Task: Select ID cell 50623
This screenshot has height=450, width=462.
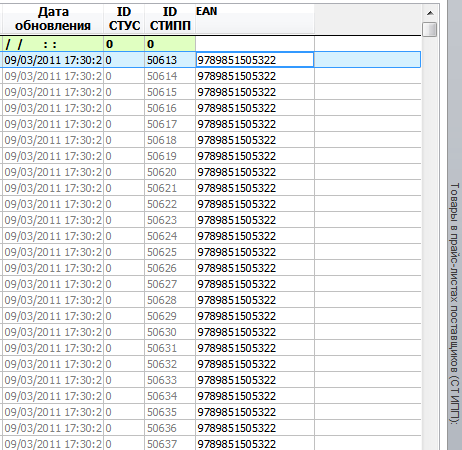Action: [170, 220]
